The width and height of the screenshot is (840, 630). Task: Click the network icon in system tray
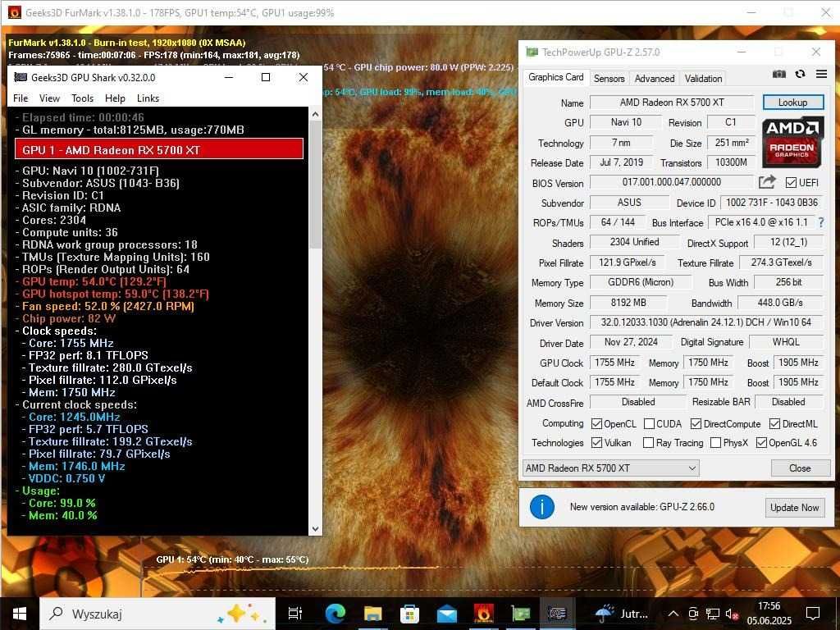pos(713,614)
